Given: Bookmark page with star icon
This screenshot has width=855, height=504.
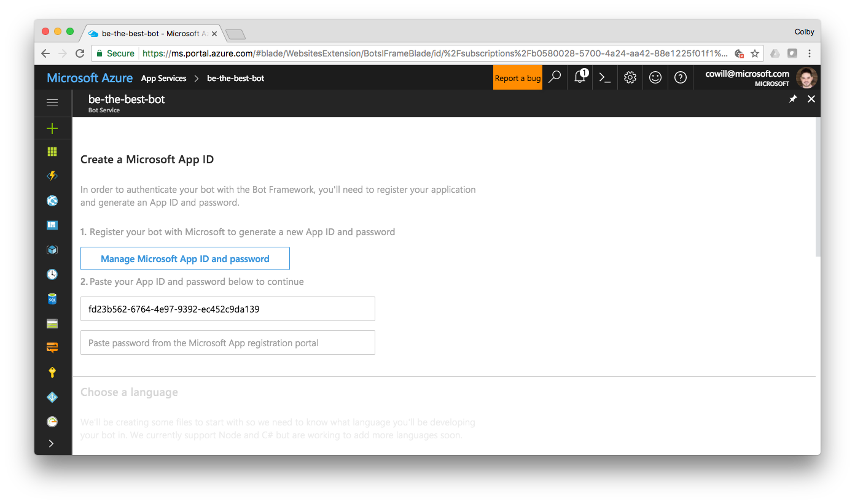Looking at the screenshot, I should pyautogui.click(x=755, y=53).
